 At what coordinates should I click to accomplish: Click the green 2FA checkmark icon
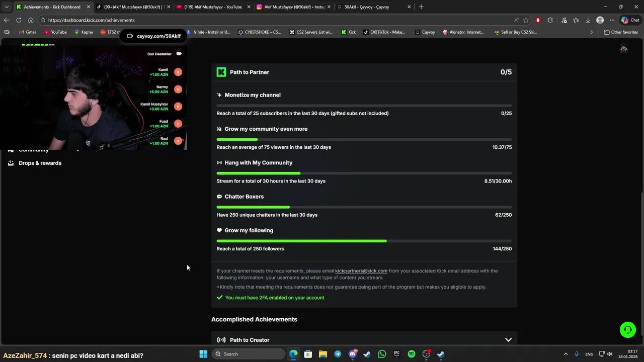click(x=219, y=298)
